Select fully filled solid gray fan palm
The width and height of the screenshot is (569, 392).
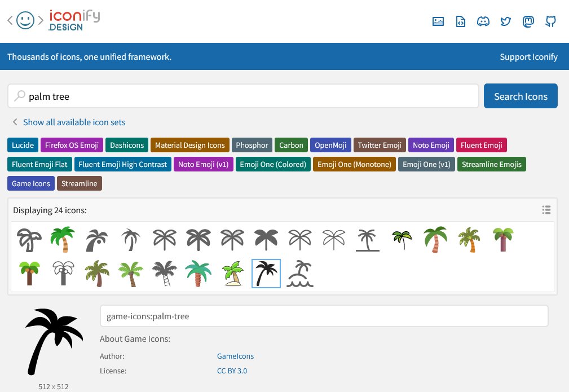(266, 240)
